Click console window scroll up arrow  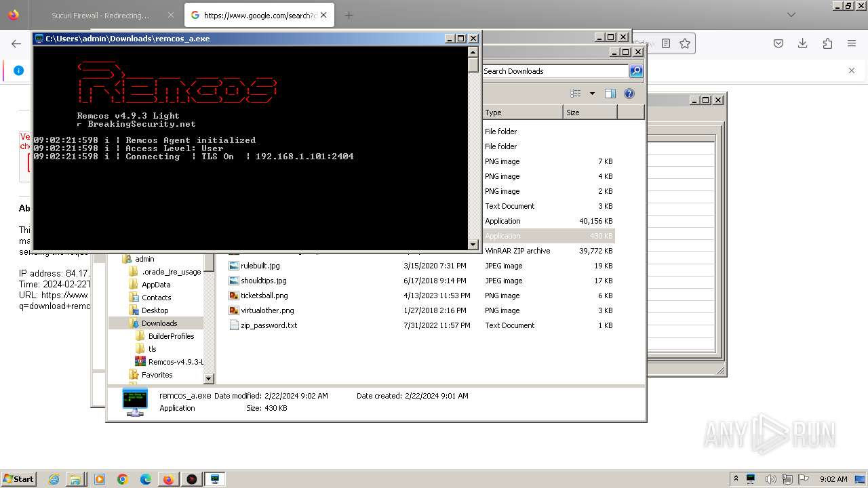tap(473, 52)
